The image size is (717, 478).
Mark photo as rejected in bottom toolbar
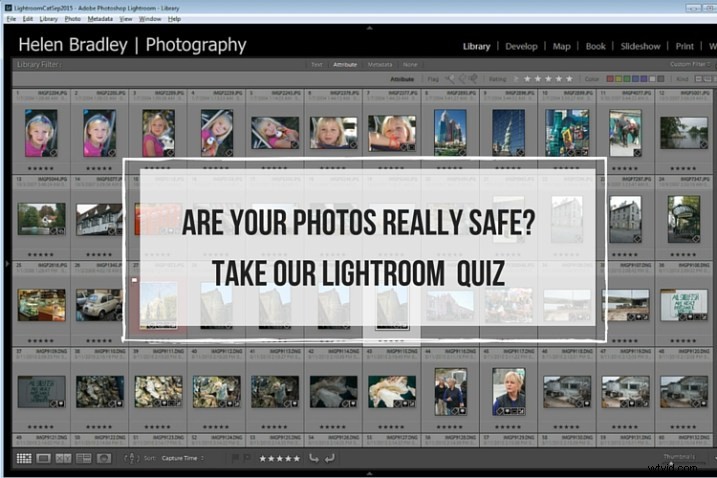coord(247,458)
